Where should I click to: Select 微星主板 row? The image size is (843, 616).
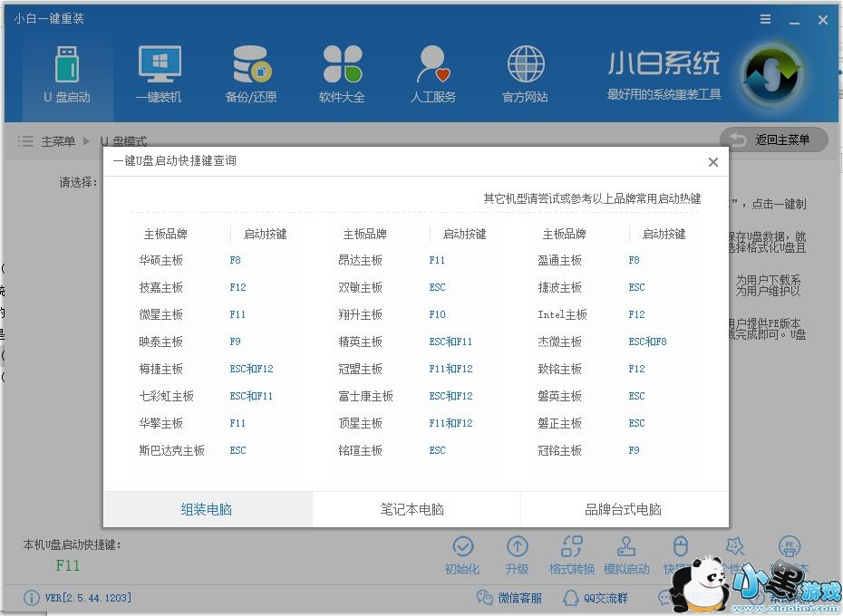[215, 314]
